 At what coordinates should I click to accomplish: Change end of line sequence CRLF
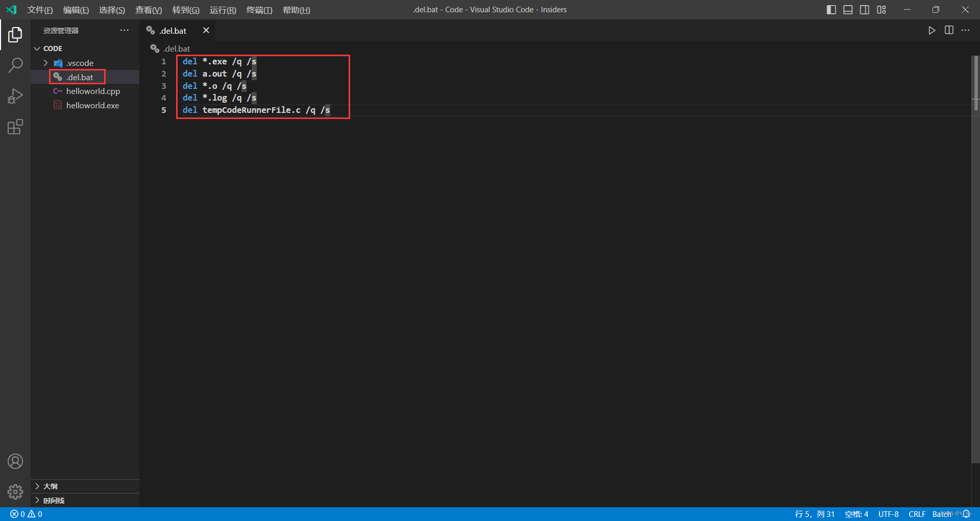click(917, 514)
